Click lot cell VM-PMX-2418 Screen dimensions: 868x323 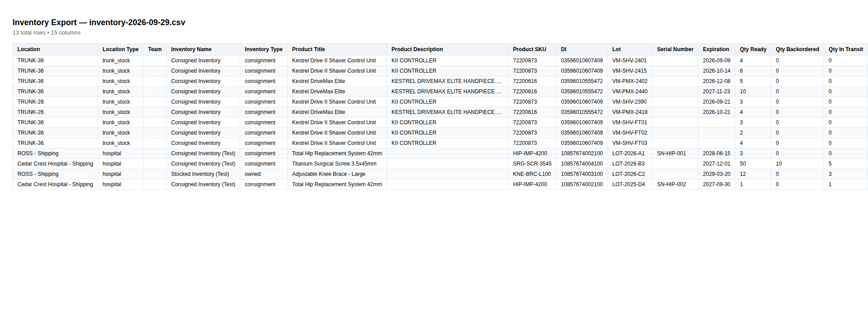(x=630, y=112)
